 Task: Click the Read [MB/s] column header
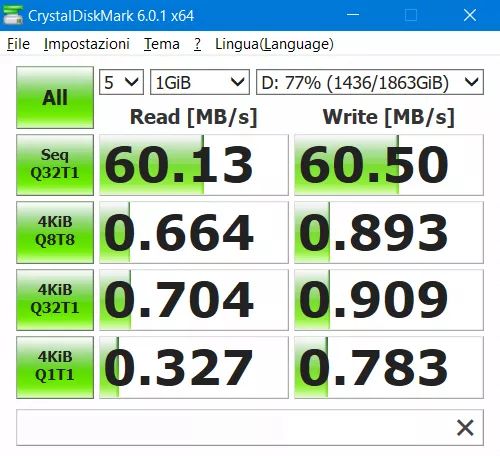pos(194,117)
